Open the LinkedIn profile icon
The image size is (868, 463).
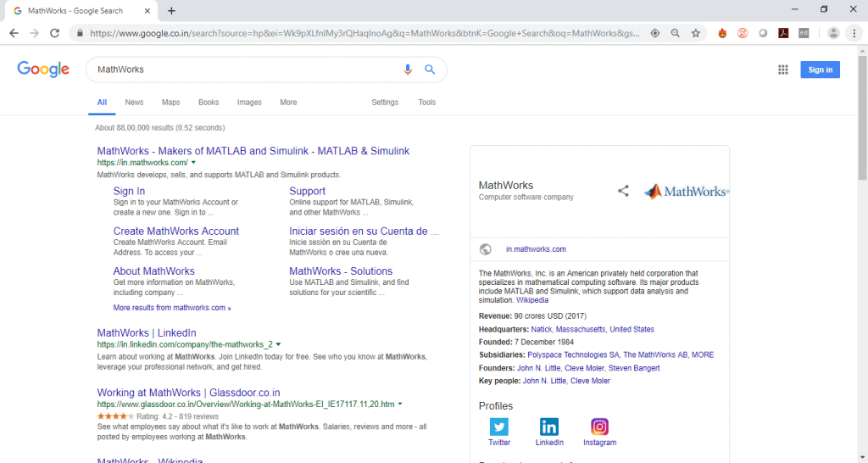549,427
